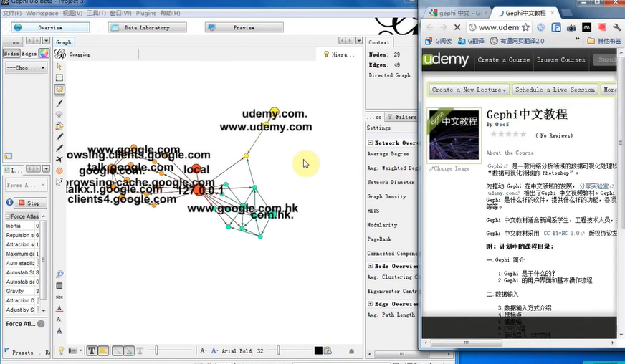Select the brush colorful node tool
This screenshot has width=625, height=364.
pos(59,125)
